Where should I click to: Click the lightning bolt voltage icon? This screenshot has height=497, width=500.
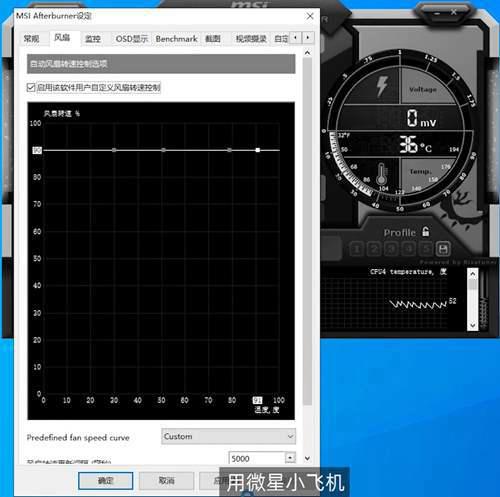(382, 86)
